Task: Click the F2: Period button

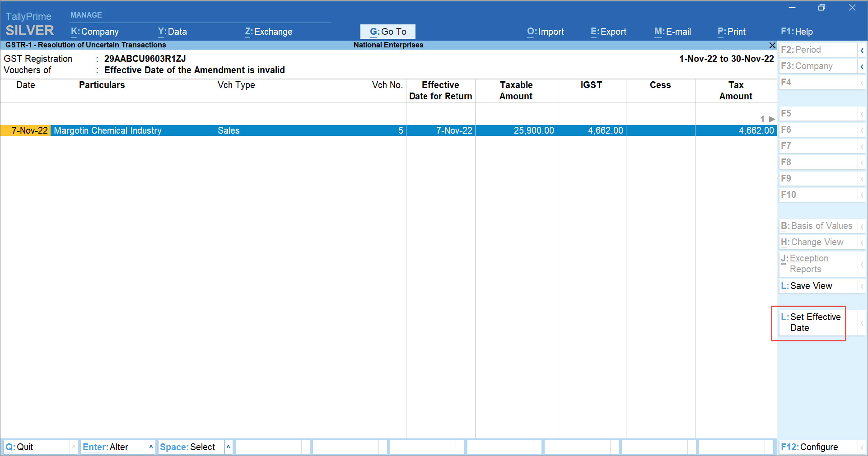Action: [818, 50]
